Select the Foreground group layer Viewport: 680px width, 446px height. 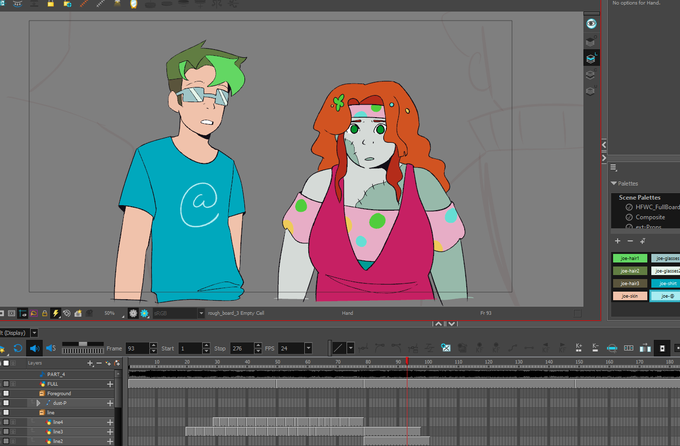pos(59,394)
